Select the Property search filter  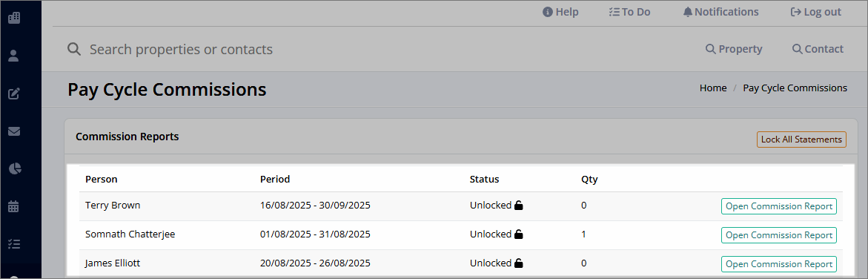(x=734, y=49)
